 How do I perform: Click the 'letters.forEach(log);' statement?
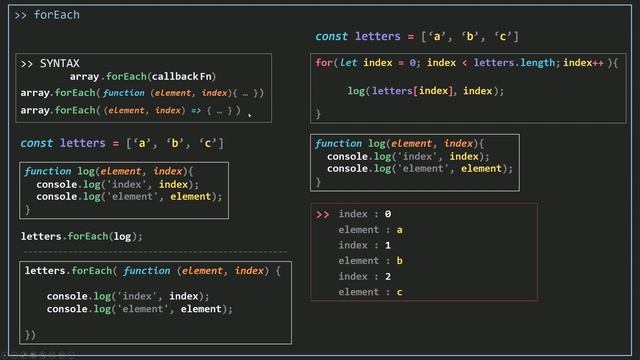tap(82, 236)
